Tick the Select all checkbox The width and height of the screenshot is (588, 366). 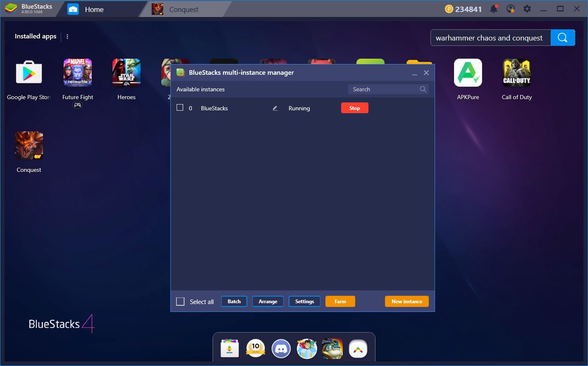(180, 302)
